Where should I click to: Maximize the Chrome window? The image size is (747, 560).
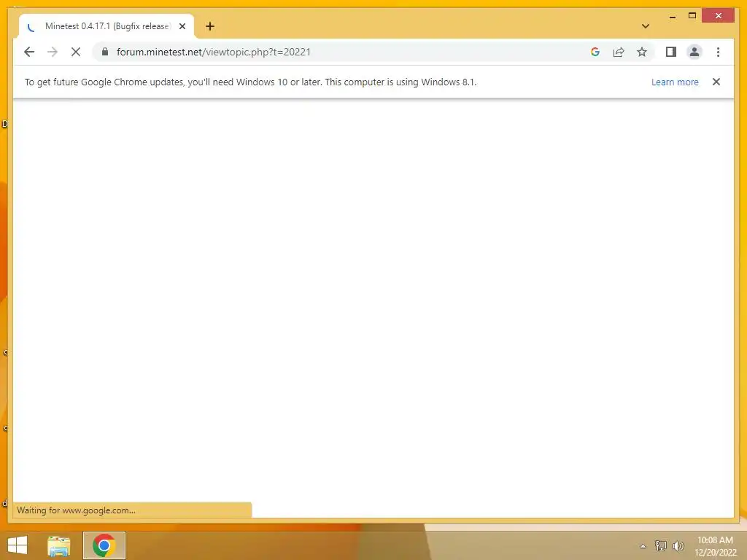click(692, 16)
